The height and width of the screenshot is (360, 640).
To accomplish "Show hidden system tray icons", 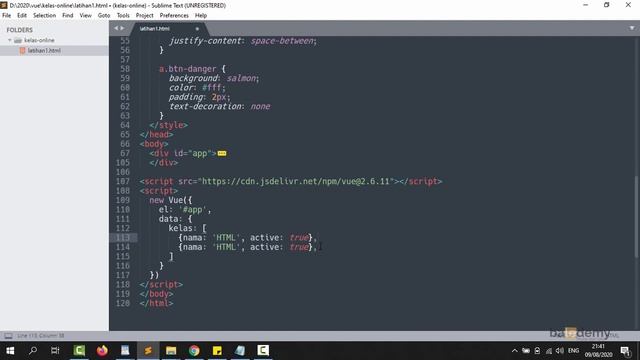I will 514,351.
